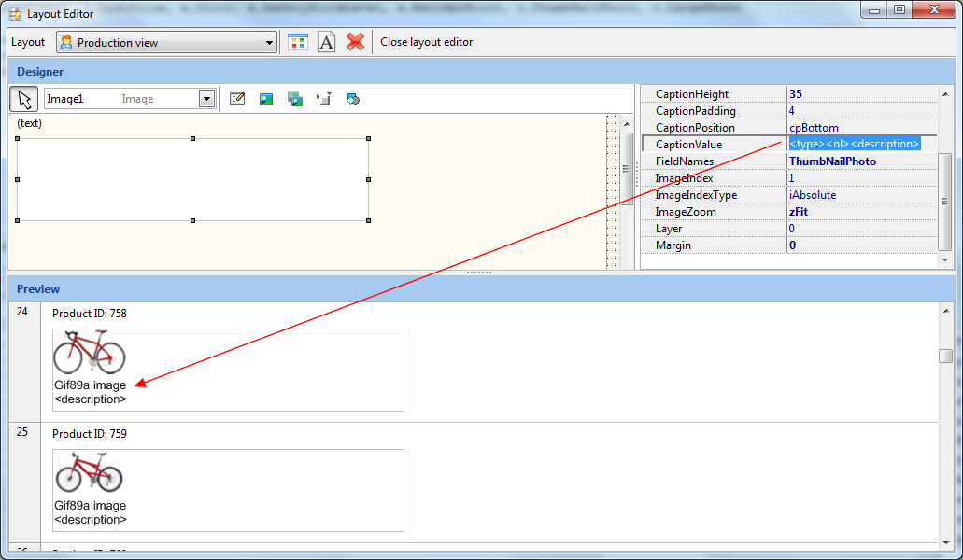Click Close layout editor

[426, 42]
